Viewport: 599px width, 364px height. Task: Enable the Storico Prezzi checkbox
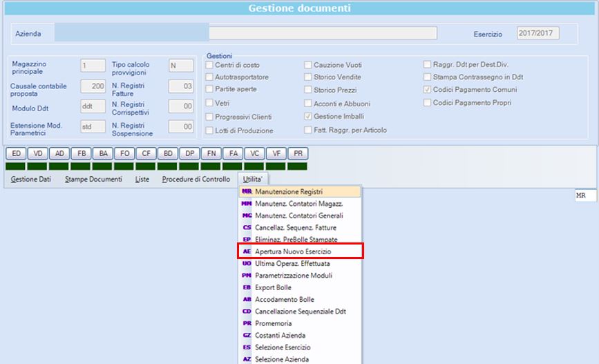pos(308,90)
